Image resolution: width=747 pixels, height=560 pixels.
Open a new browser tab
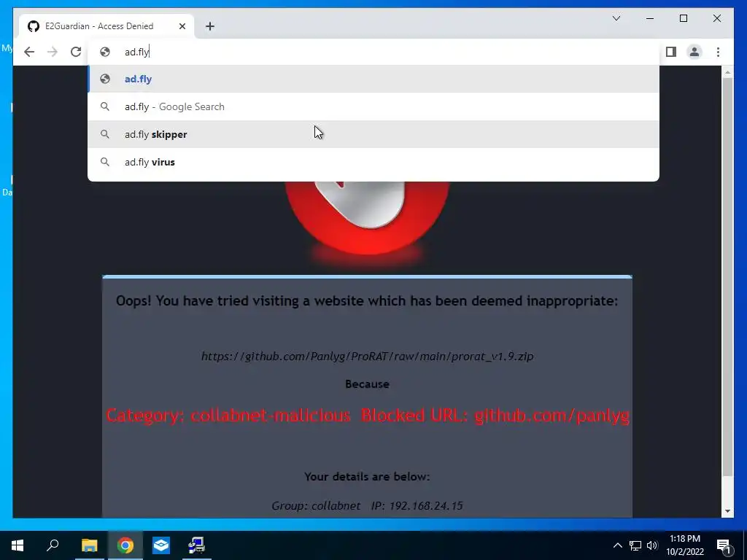click(x=210, y=26)
